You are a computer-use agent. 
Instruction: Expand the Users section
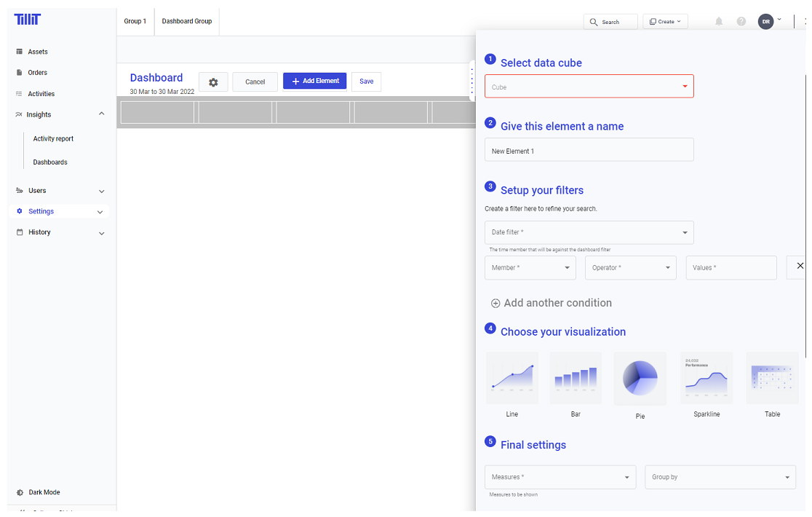point(36,191)
